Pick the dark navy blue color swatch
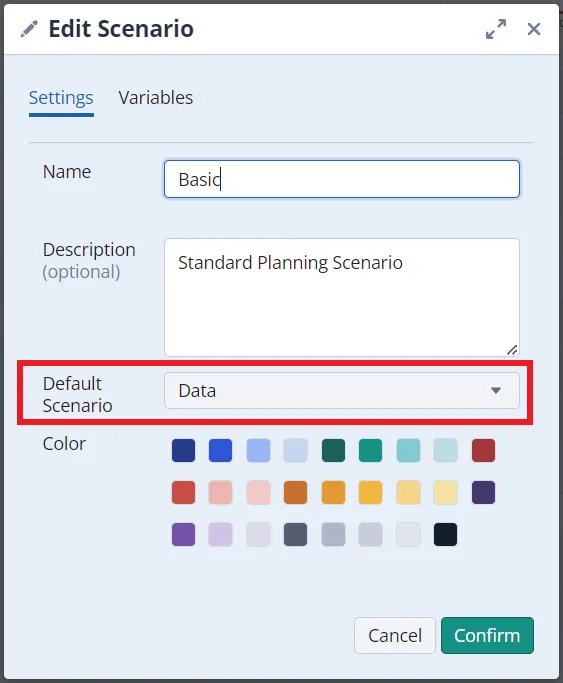Image resolution: width=563 pixels, height=683 pixels. coord(183,450)
